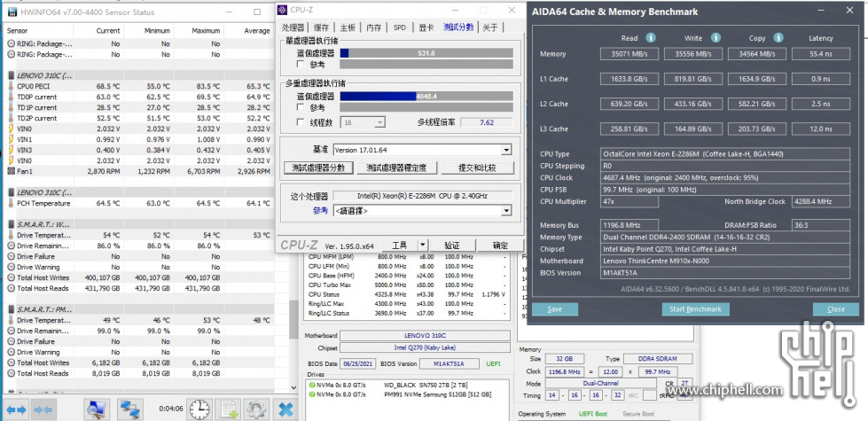
Task: Open CPU-Z 工具 dropdown arrow
Action: 422,245
